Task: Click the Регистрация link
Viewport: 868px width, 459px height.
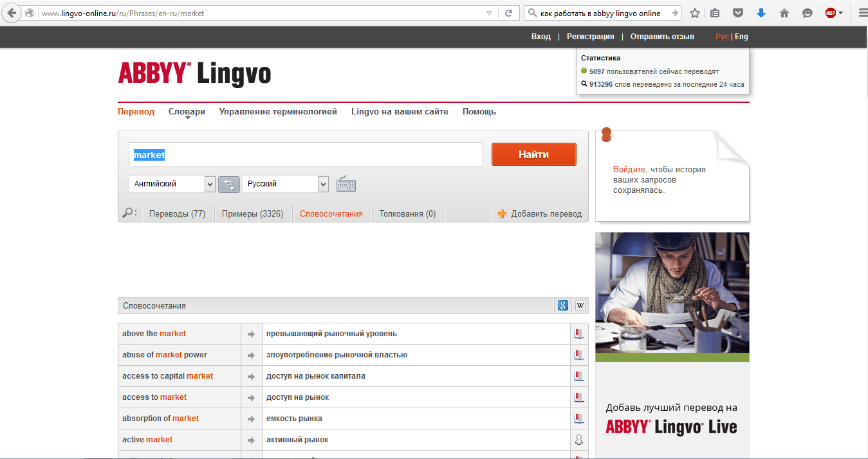Action: click(x=591, y=37)
